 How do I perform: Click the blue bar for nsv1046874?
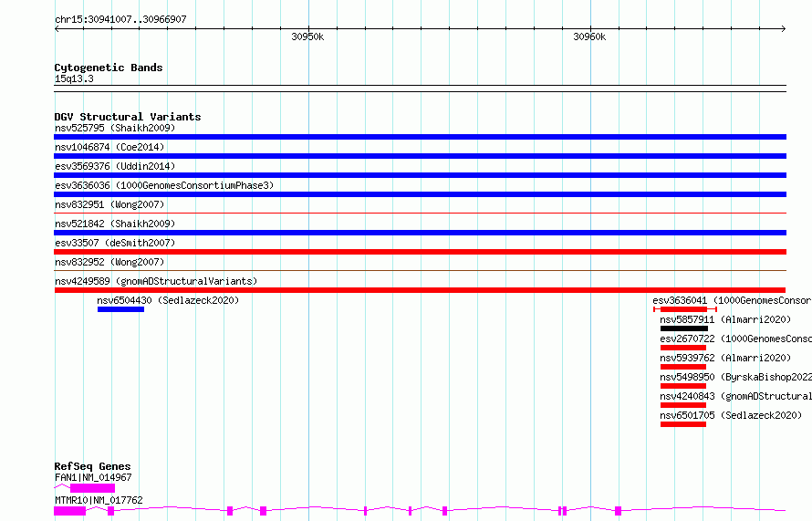[420, 156]
